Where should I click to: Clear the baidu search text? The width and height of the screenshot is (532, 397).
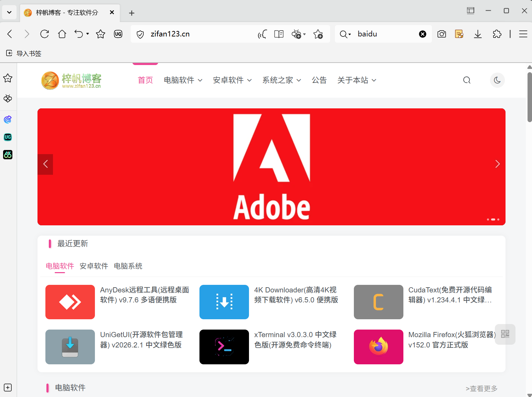tap(423, 34)
